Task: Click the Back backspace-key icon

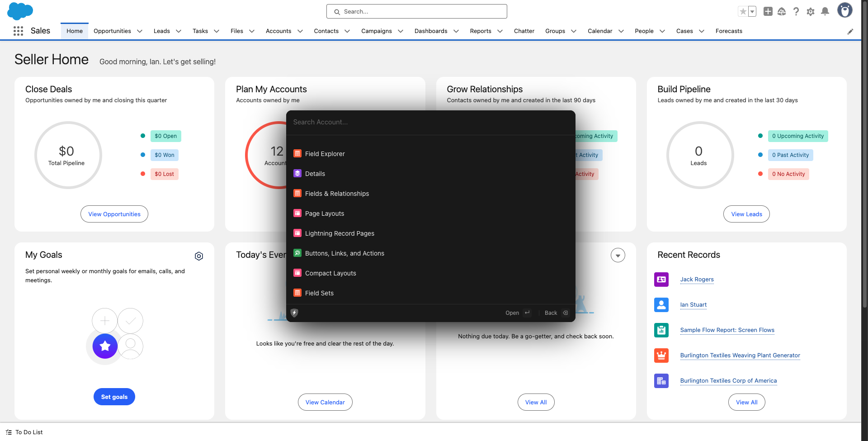Action: (x=565, y=313)
